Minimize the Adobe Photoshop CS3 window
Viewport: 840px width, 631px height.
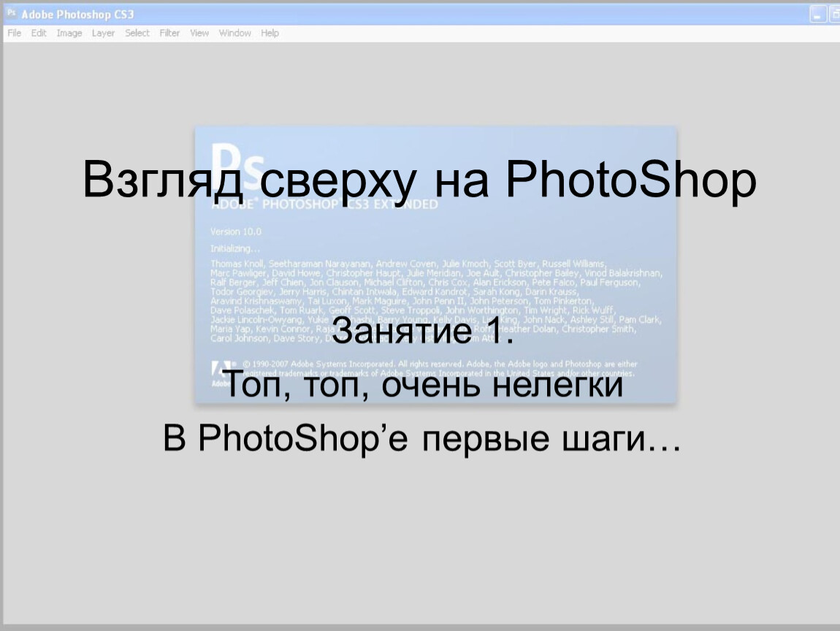click(817, 15)
